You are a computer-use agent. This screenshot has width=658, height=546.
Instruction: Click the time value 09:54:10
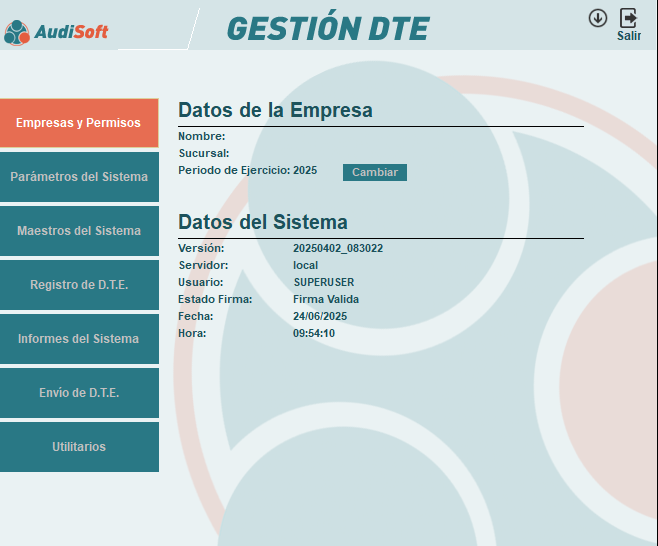(x=314, y=333)
